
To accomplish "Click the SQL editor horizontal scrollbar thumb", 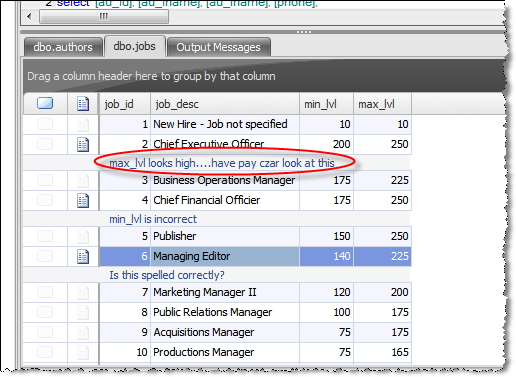I will pos(104,16).
